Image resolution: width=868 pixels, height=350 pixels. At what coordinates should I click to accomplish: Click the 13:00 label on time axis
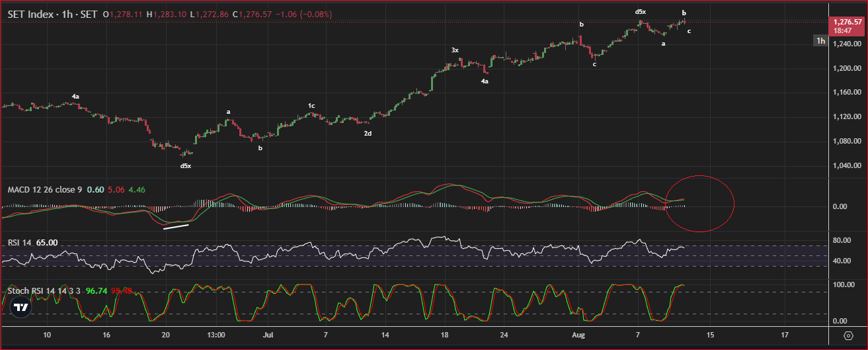(216, 335)
